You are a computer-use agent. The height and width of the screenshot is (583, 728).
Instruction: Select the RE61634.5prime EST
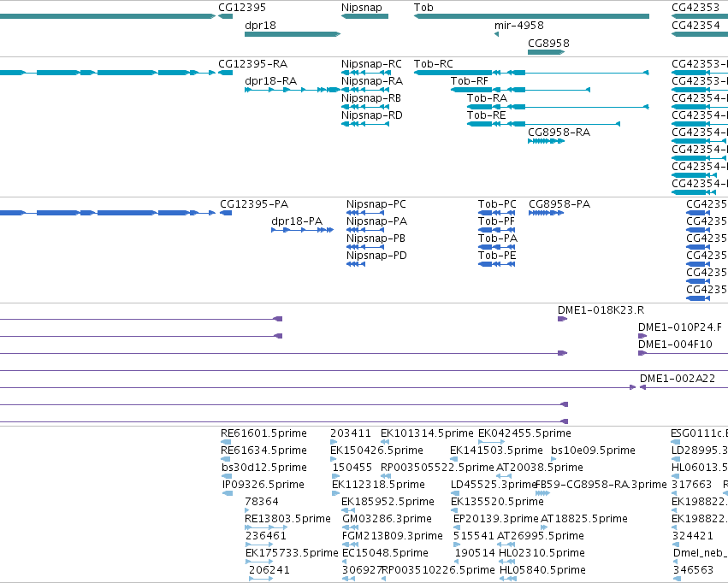pyautogui.click(x=226, y=459)
